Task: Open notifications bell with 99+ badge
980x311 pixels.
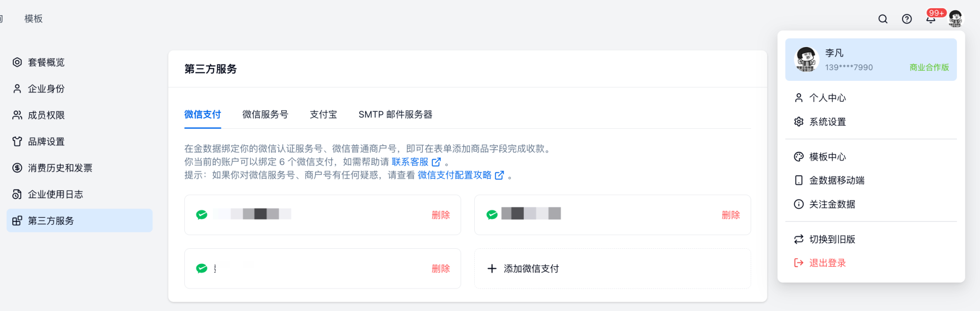Action: tap(931, 19)
